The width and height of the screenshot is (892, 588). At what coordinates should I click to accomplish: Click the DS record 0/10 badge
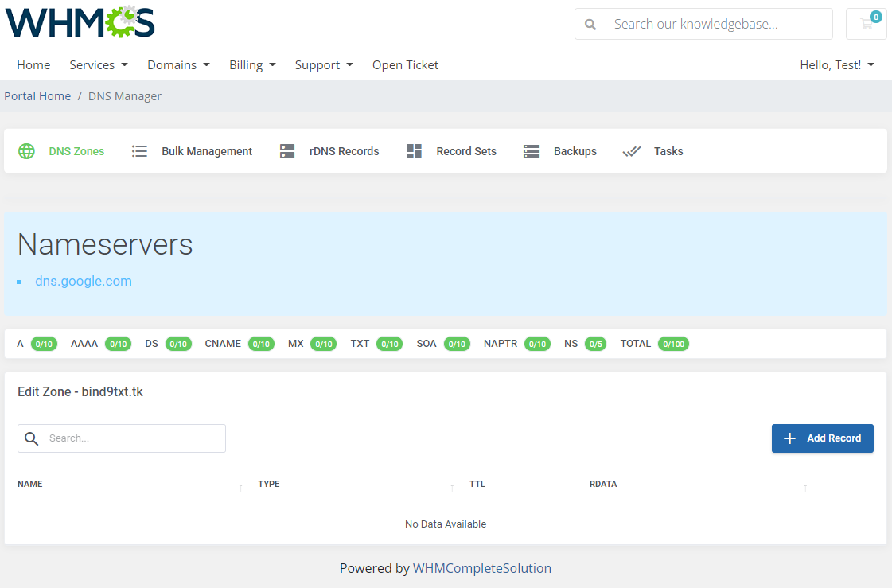pos(178,344)
